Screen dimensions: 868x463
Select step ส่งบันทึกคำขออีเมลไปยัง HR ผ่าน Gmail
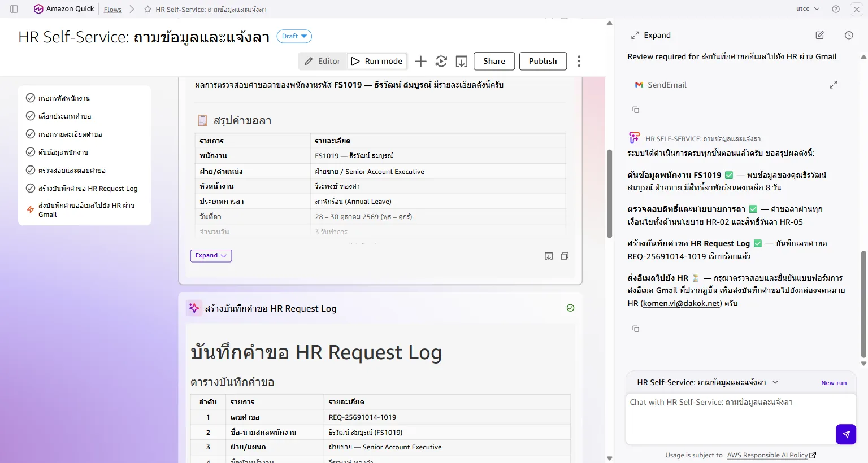coord(85,209)
